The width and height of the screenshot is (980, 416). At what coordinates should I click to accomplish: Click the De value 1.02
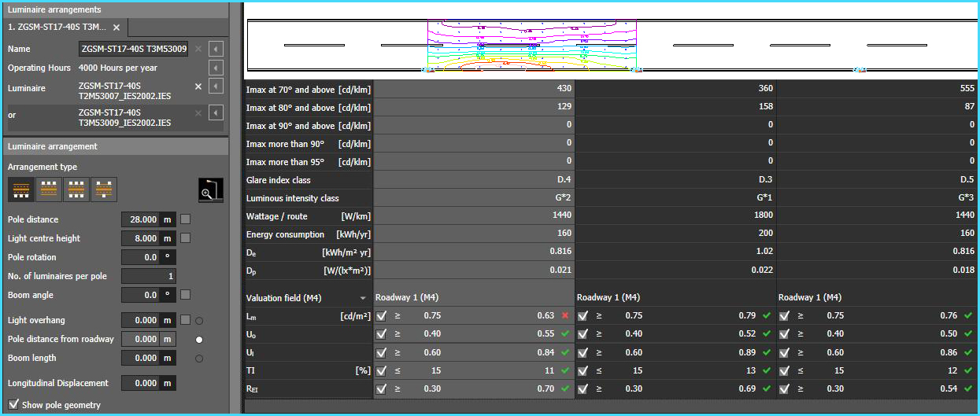(764, 252)
